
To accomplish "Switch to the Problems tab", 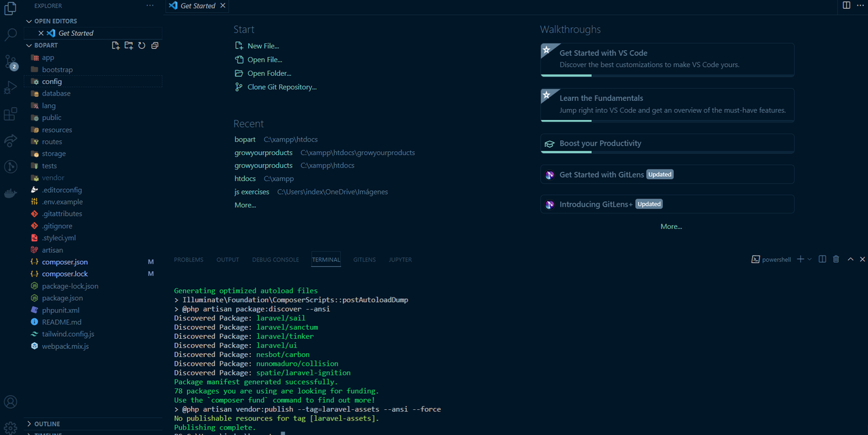I will tap(189, 260).
